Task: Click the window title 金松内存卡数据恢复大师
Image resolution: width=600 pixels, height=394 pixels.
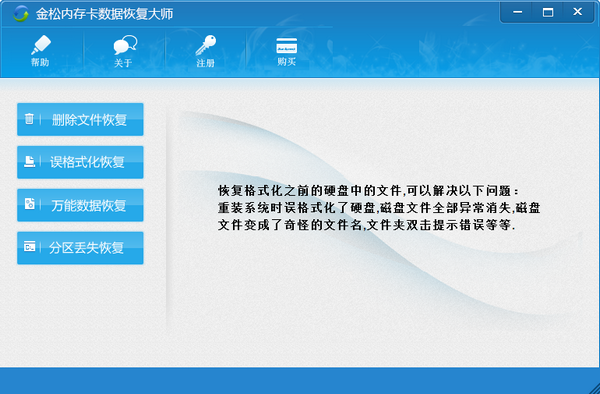Action: click(104, 14)
